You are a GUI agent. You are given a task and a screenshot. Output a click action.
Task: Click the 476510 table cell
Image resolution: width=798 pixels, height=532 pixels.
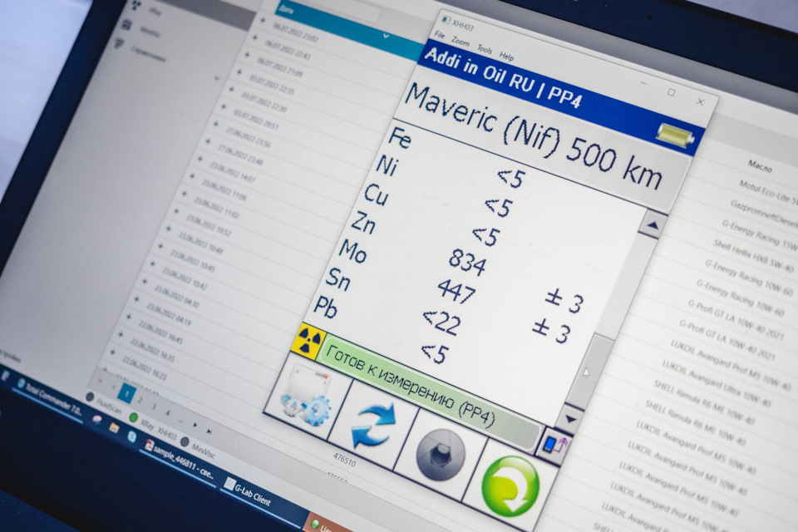(344, 461)
